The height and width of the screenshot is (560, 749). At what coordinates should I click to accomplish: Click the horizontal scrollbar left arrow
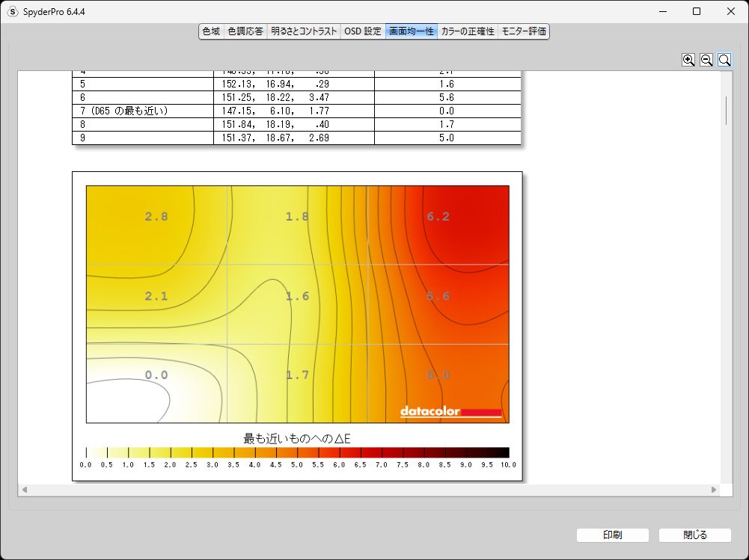tap(25, 489)
